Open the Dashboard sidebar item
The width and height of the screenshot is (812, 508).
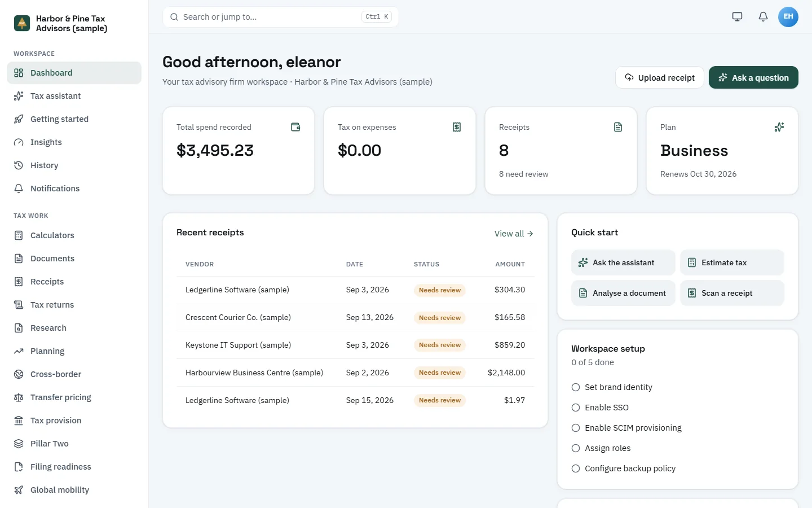[x=74, y=73]
